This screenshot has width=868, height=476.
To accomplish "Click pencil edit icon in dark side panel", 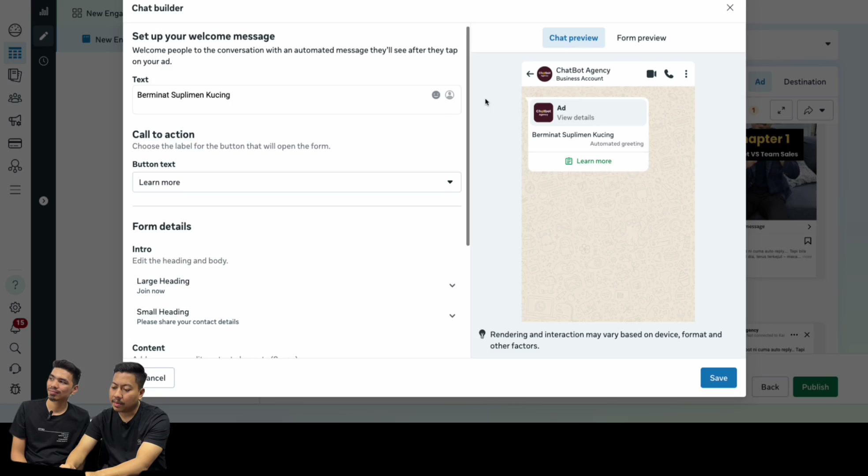I will (43, 36).
